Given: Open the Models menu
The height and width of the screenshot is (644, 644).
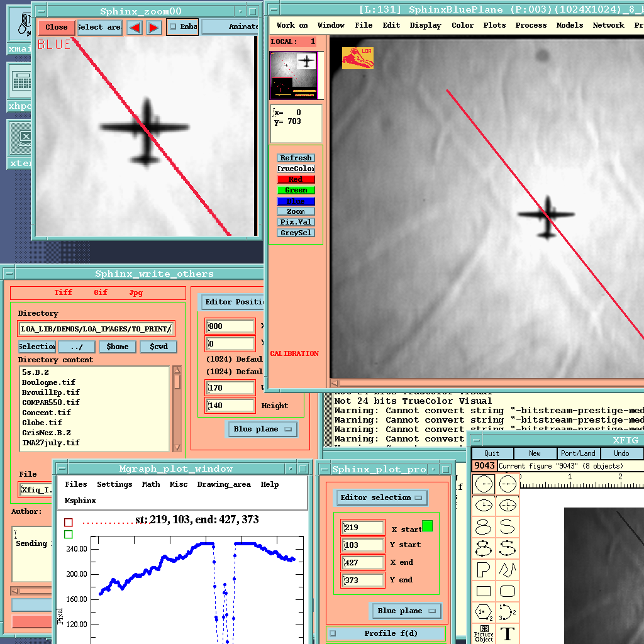Looking at the screenshot, I should tap(570, 25).
